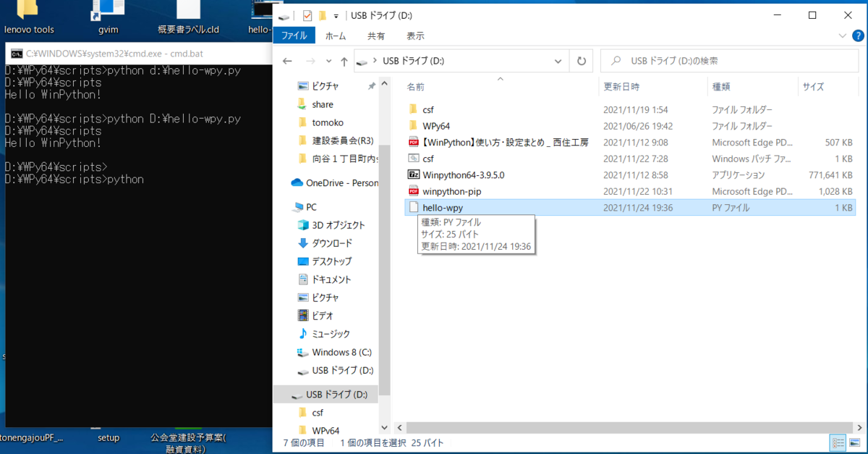This screenshot has height=454, width=868.
Task: Open recent locations dropdown beside forward arrow
Action: point(329,62)
